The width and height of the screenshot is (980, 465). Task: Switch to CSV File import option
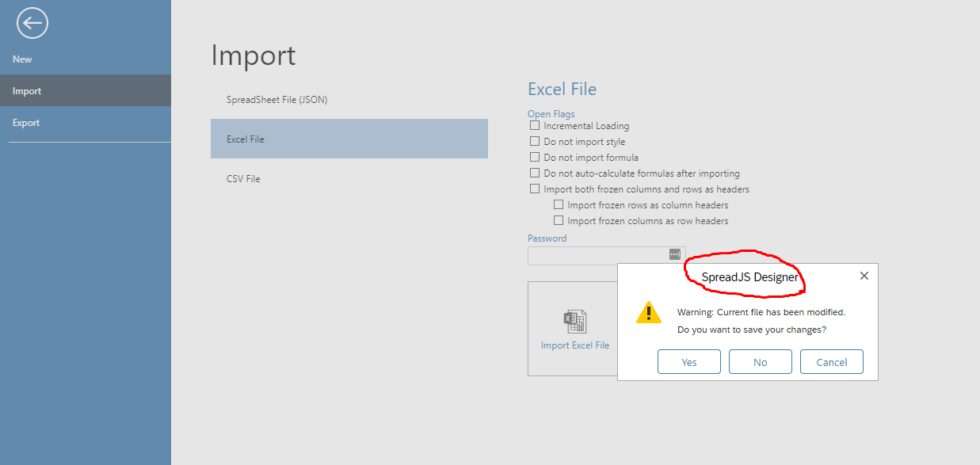(349, 178)
